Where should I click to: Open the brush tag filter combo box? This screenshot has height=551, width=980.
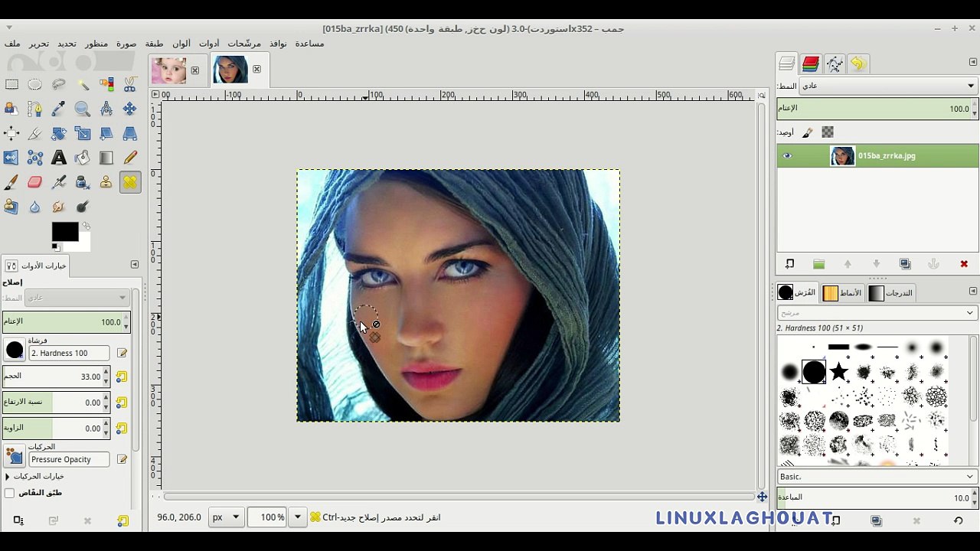[877, 312]
